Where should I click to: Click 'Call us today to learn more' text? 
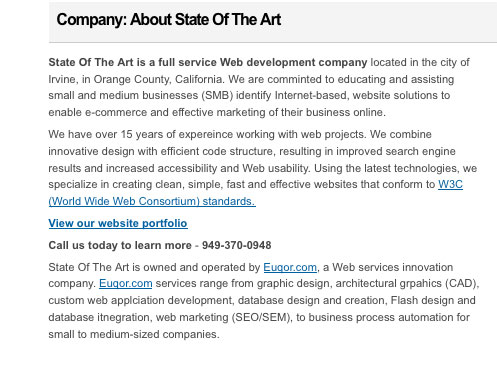(x=120, y=245)
